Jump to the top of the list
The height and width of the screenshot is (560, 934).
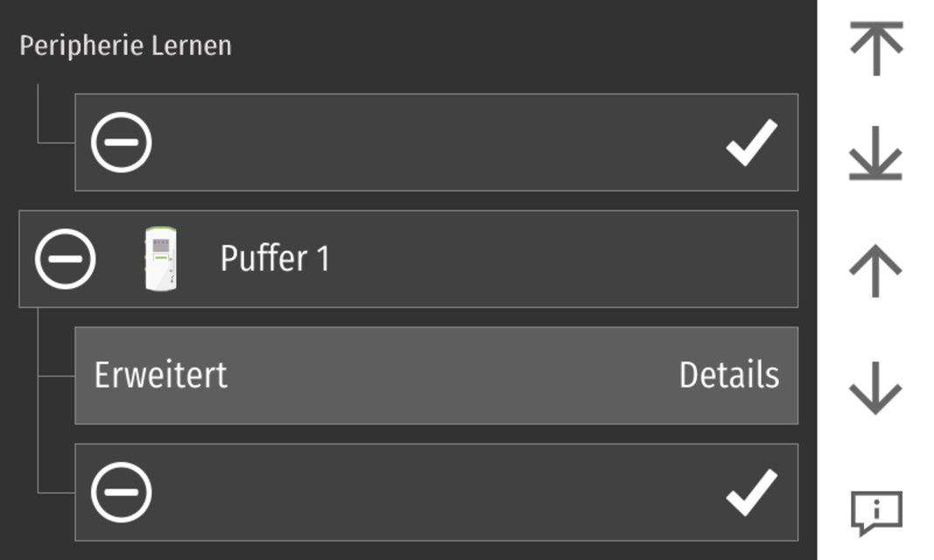875,49
